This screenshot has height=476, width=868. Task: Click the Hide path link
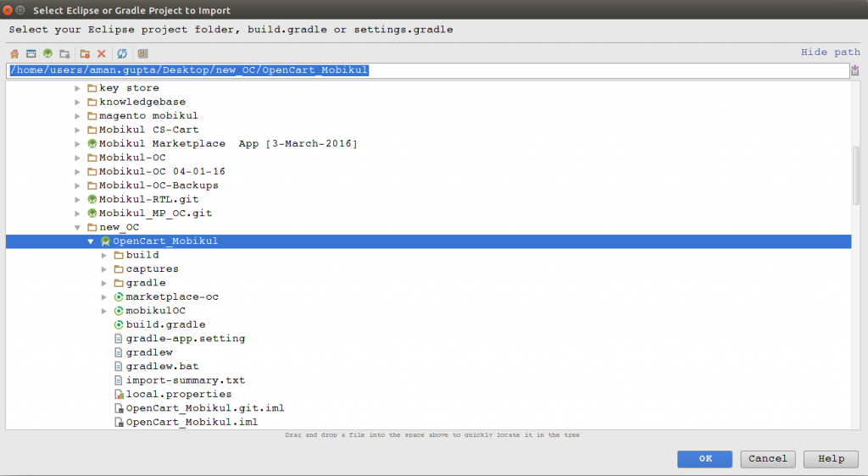coord(831,52)
